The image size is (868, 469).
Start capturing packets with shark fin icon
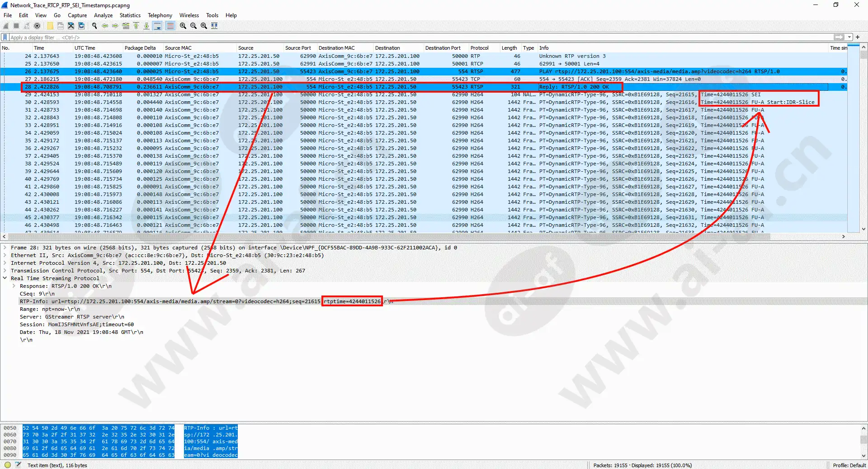point(6,26)
